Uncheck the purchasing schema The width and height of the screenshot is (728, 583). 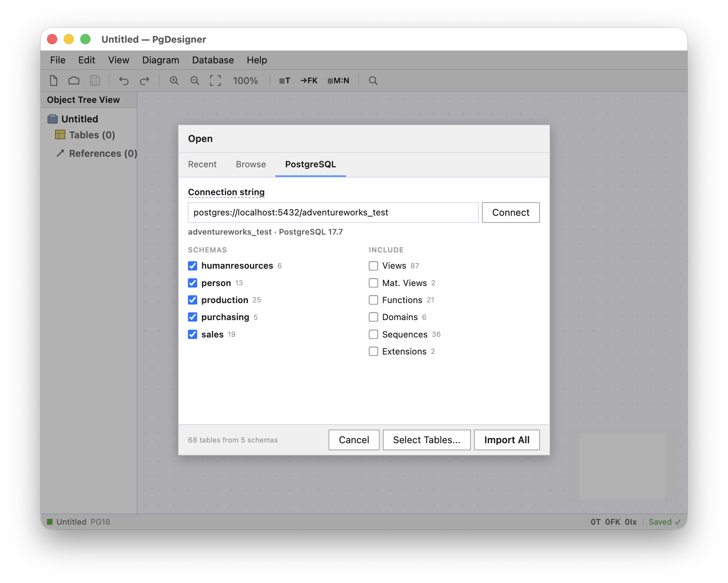192,317
